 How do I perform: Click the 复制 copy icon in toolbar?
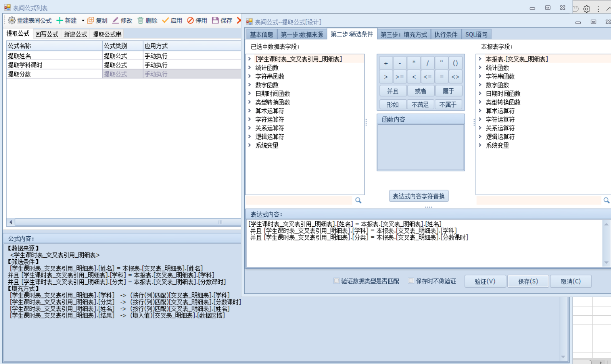[91, 20]
